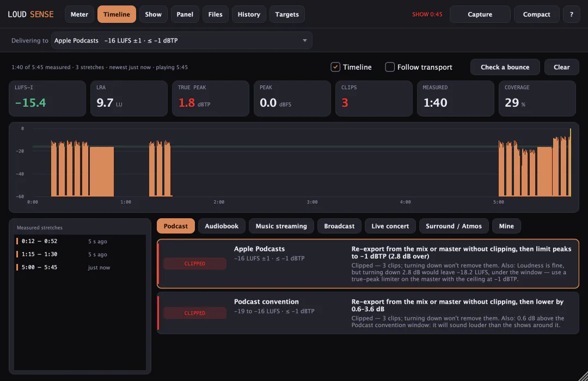
Task: Click the Clips count 3
Action: click(345, 103)
